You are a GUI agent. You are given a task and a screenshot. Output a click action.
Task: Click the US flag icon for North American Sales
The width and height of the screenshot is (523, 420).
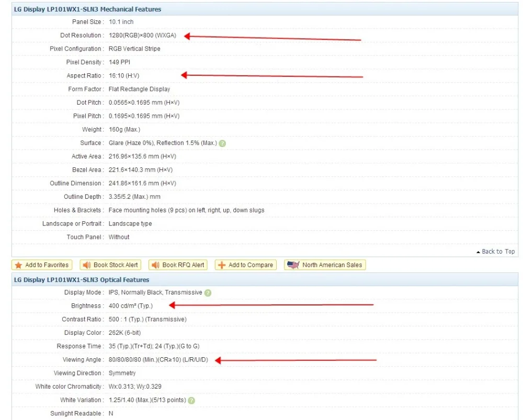pyautogui.click(x=293, y=265)
